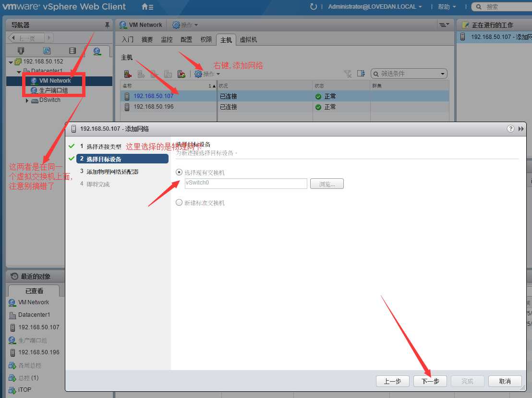Image resolution: width=532 pixels, height=398 pixels.
Task: Click the 上一步 back button in dialog
Action: [x=393, y=381]
